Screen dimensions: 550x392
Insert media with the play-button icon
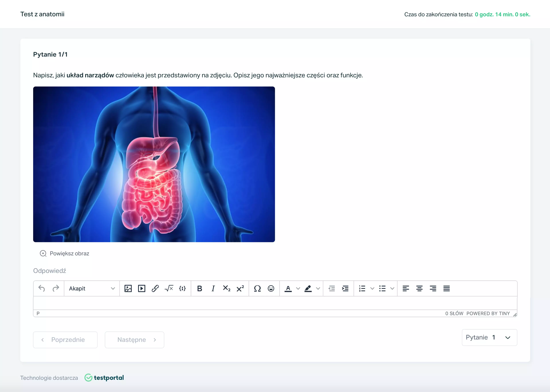pyautogui.click(x=142, y=288)
